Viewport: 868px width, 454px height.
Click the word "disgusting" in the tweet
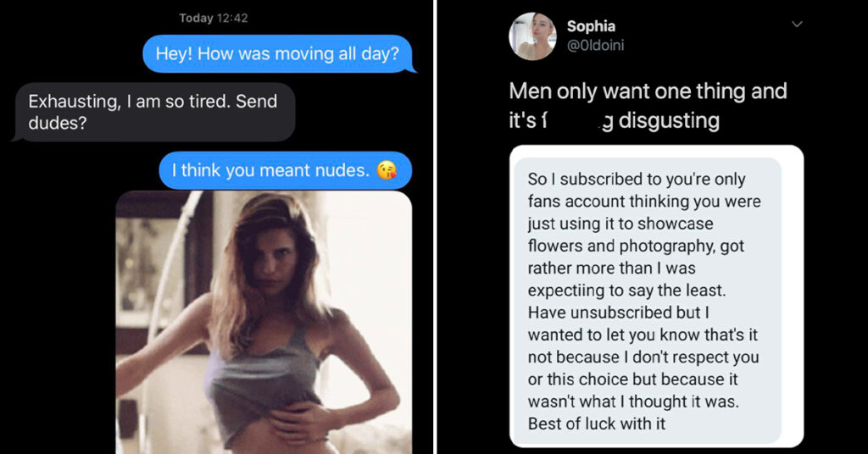tap(669, 120)
